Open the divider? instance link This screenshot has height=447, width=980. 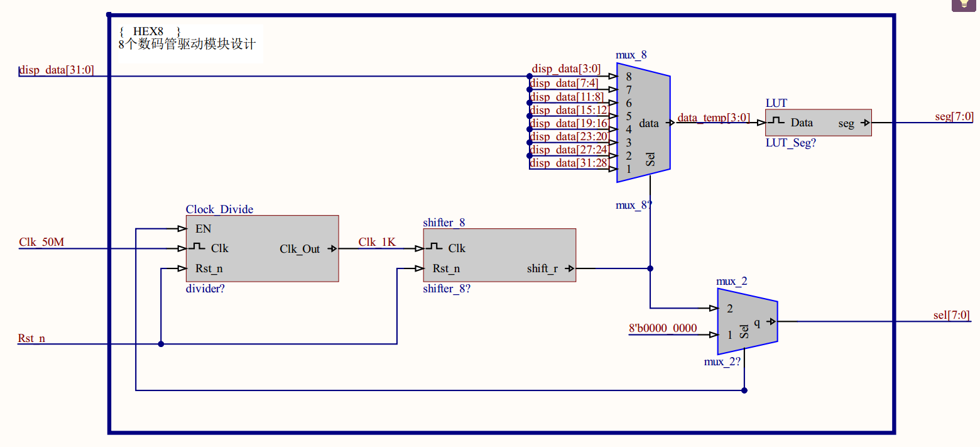tap(204, 289)
